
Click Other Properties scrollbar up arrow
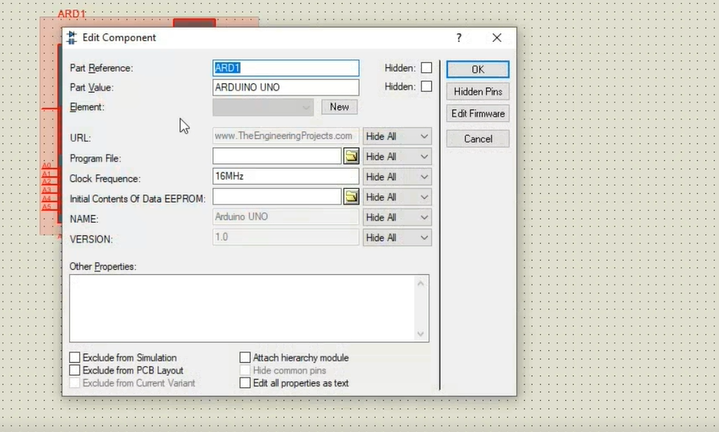click(x=420, y=283)
